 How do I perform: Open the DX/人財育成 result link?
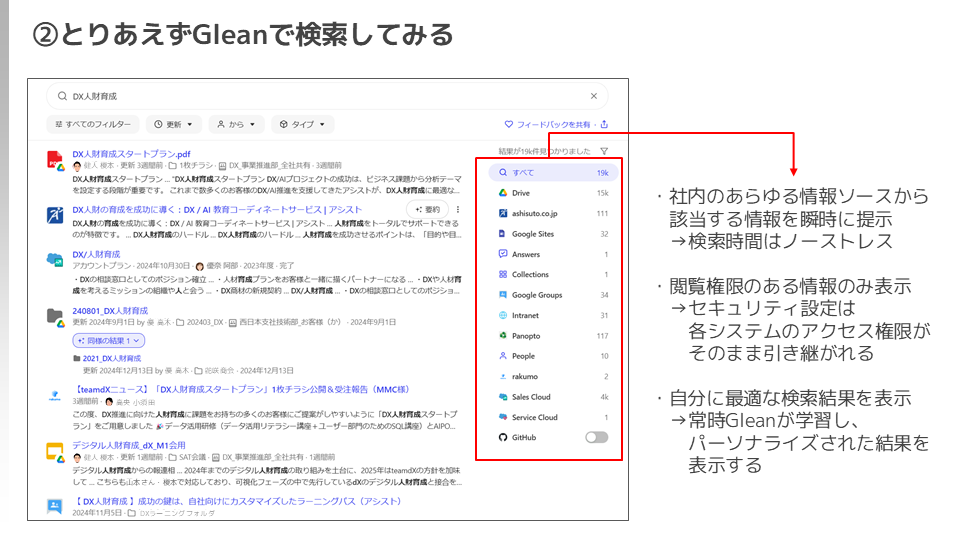click(x=96, y=254)
